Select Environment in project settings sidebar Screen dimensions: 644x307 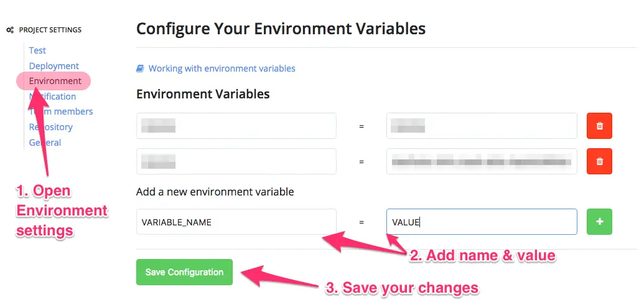pos(55,81)
